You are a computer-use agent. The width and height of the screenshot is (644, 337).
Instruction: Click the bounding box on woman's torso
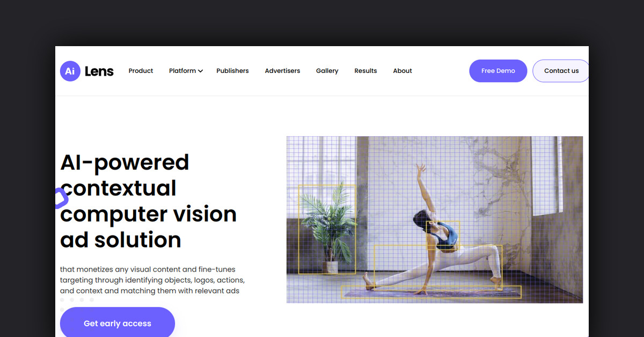(443, 236)
